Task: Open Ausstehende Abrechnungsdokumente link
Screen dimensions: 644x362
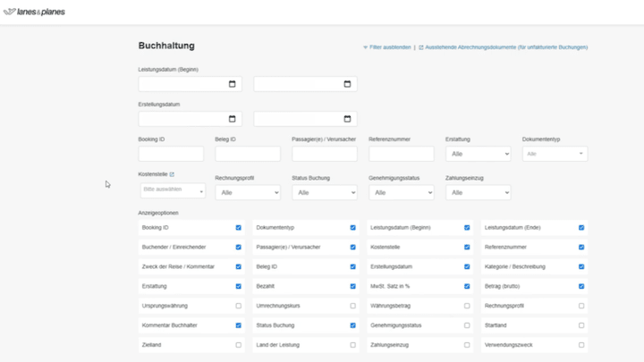Action: [505, 47]
